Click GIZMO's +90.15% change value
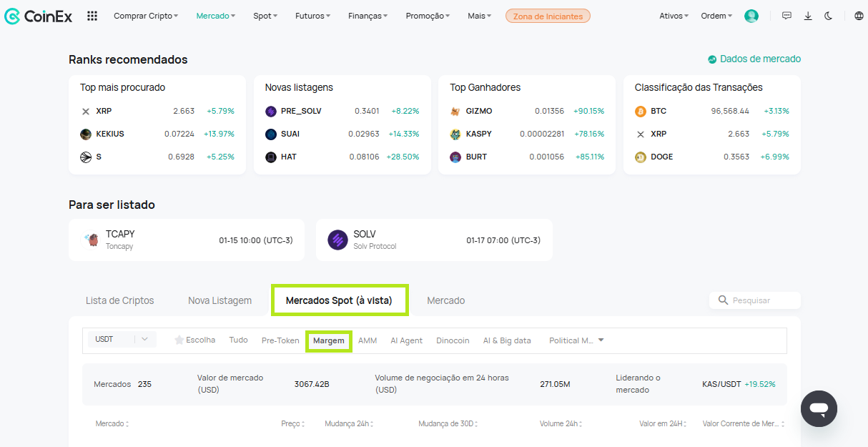This screenshot has height=447, width=868. click(588, 112)
